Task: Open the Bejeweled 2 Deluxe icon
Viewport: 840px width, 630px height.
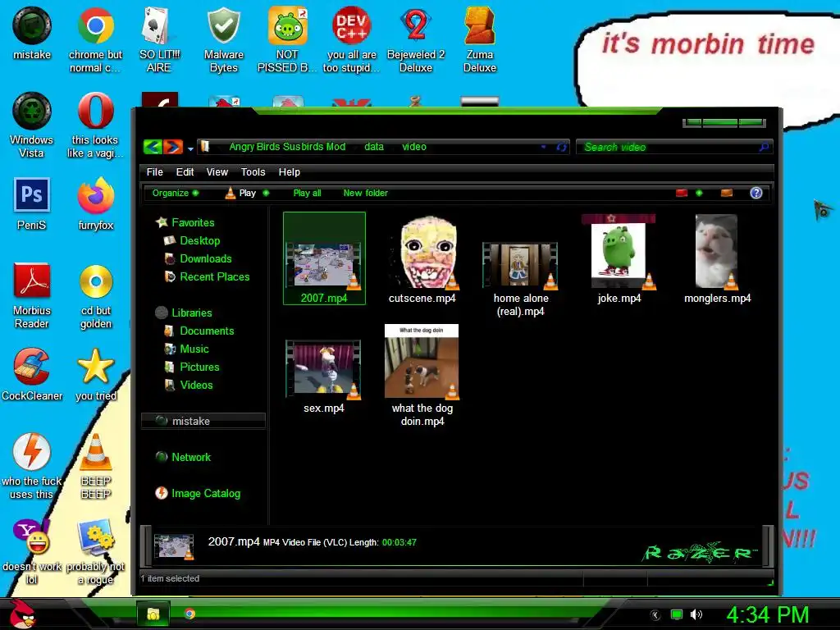Action: (x=416, y=40)
